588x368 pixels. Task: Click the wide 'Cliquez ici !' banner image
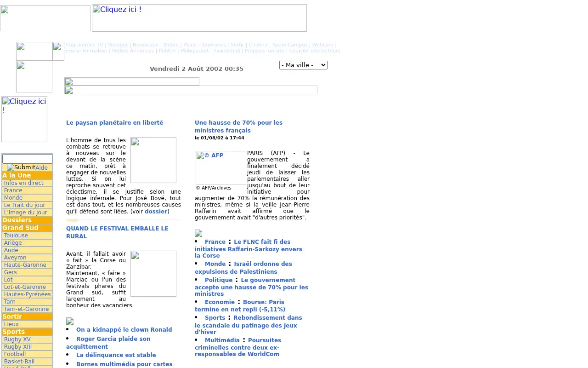click(x=199, y=18)
